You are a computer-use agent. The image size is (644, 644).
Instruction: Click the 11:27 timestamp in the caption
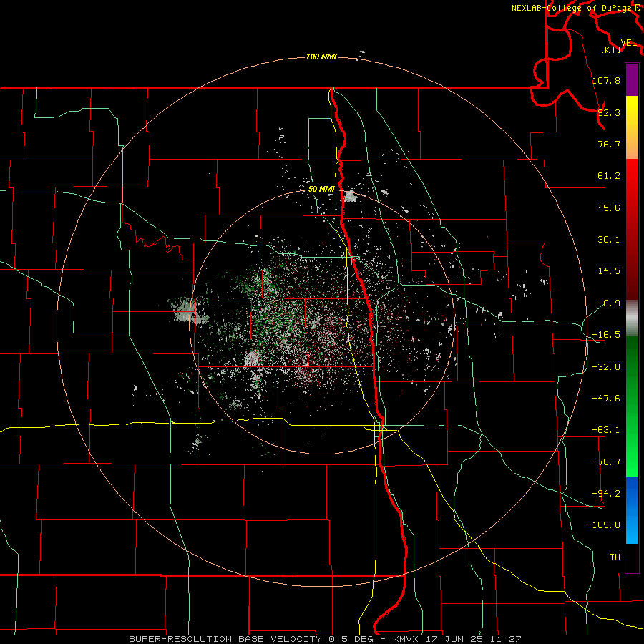click(504, 639)
